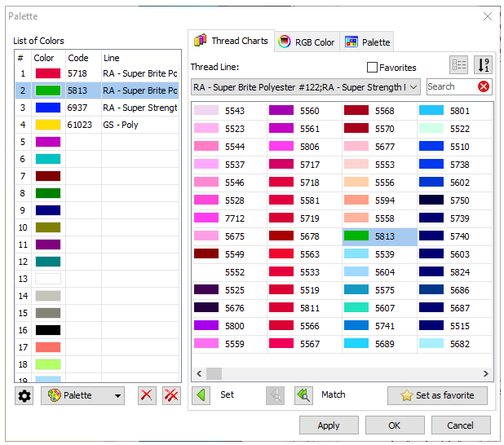This screenshot has height=445, width=504.
Task: Open the Palette dropdown button
Action: [82, 396]
